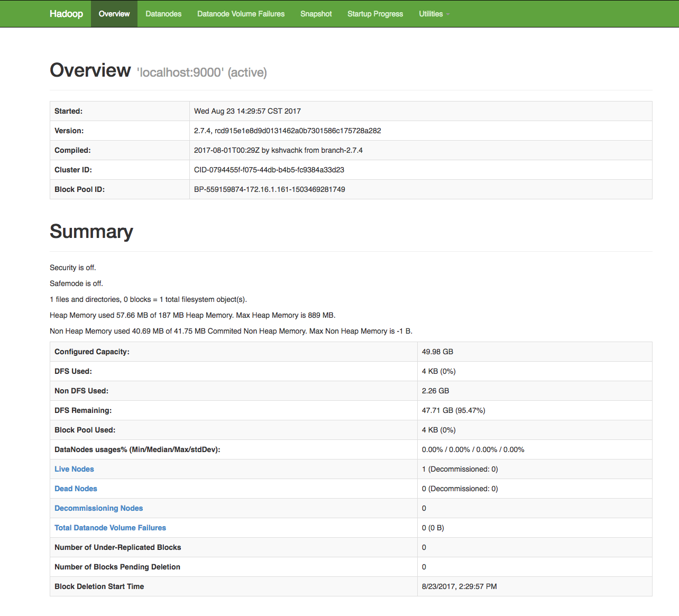Switch to the Datanodes tab

coord(163,14)
